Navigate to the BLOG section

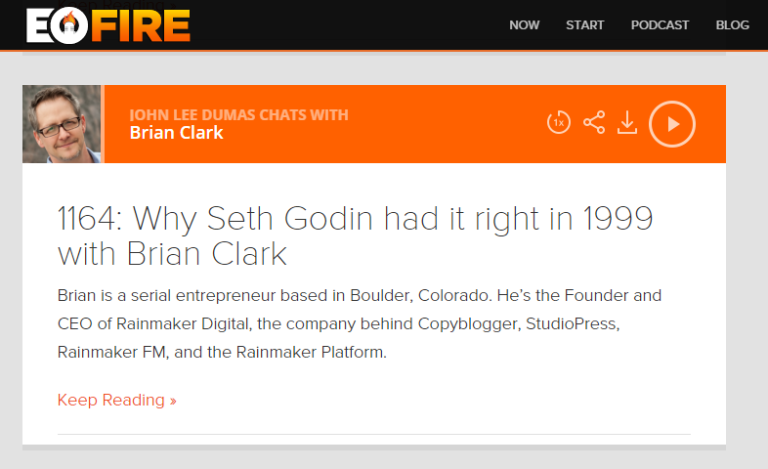732,25
